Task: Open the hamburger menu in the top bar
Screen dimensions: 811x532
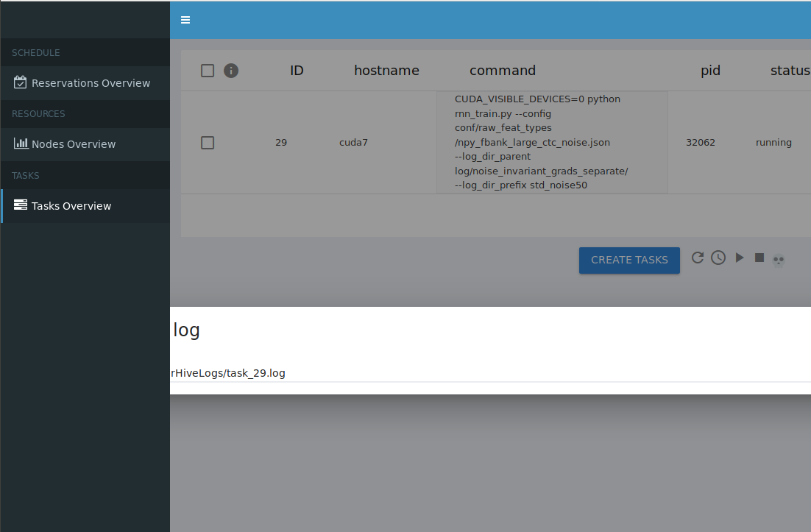Action: [x=185, y=20]
